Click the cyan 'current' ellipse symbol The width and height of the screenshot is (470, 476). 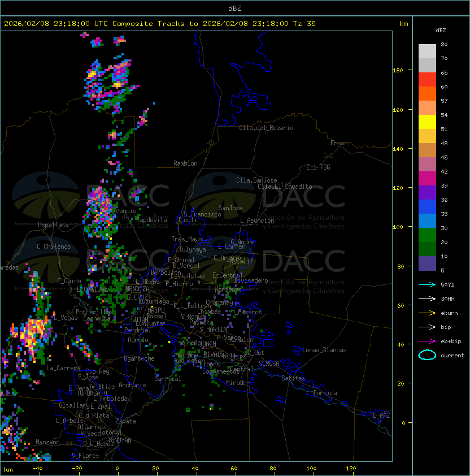pos(427,355)
